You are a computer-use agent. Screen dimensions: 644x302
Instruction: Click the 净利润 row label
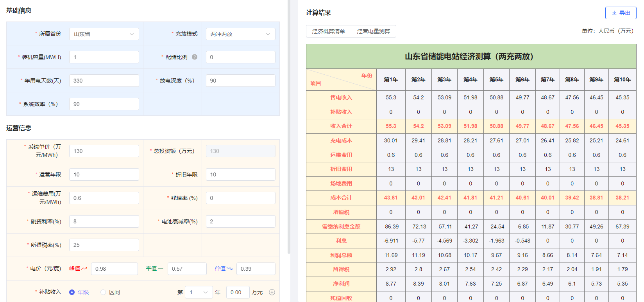tap(341, 284)
